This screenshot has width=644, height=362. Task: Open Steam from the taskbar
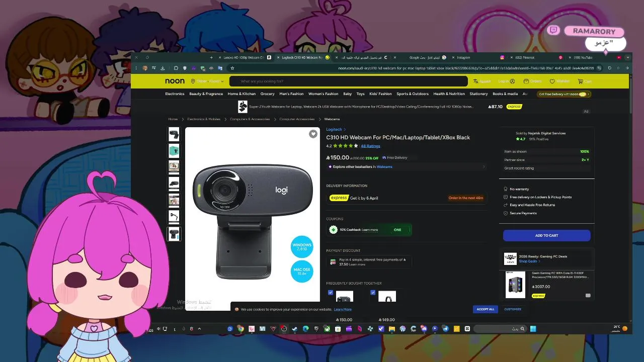coord(295,329)
